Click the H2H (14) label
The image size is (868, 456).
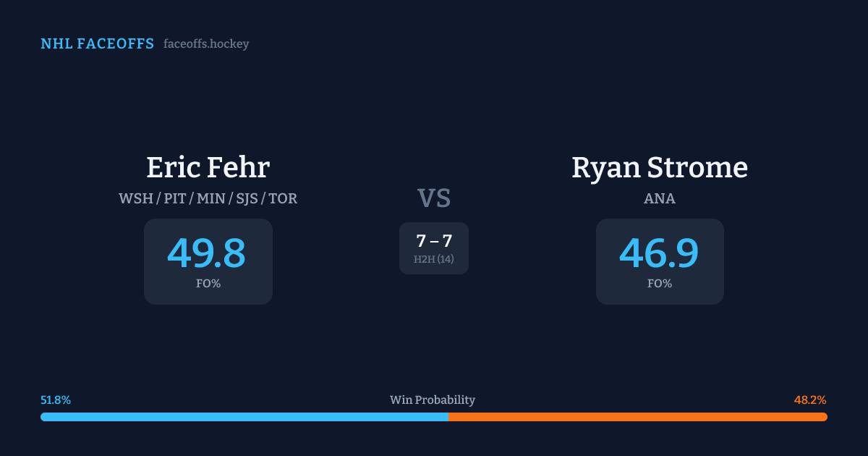[x=433, y=259]
